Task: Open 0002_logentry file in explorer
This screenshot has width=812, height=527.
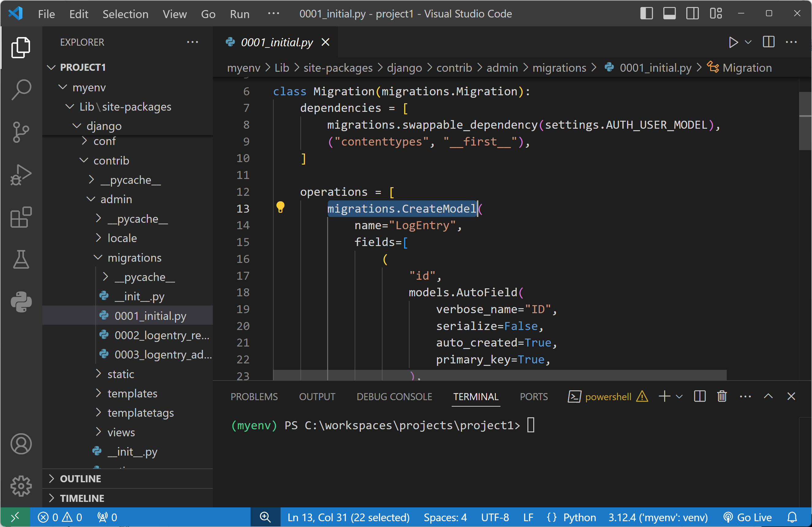Action: (161, 336)
